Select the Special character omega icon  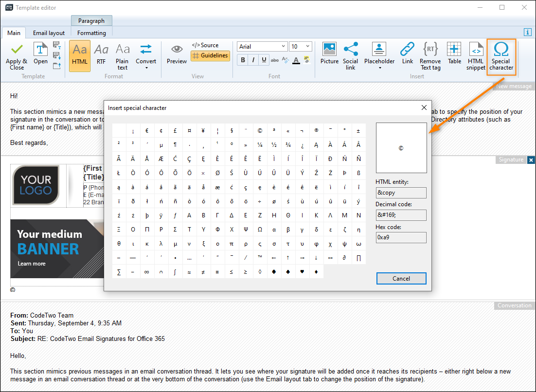pyautogui.click(x=501, y=49)
